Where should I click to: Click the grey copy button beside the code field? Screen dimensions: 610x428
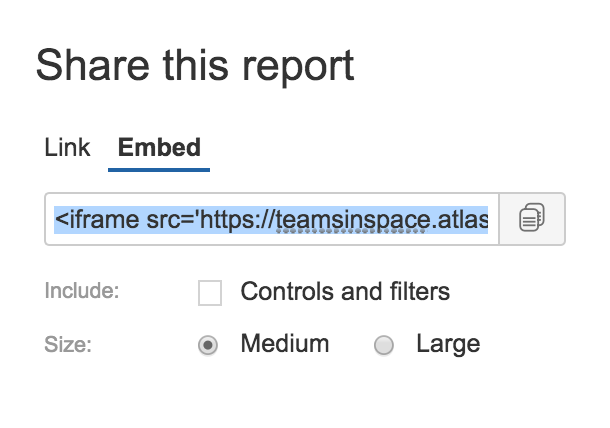pos(532,219)
